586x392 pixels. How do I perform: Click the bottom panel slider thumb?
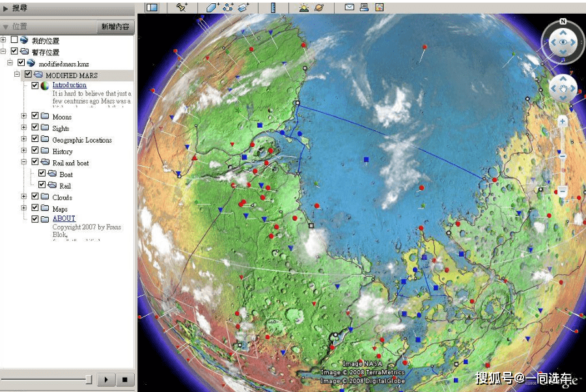[x=89, y=380]
